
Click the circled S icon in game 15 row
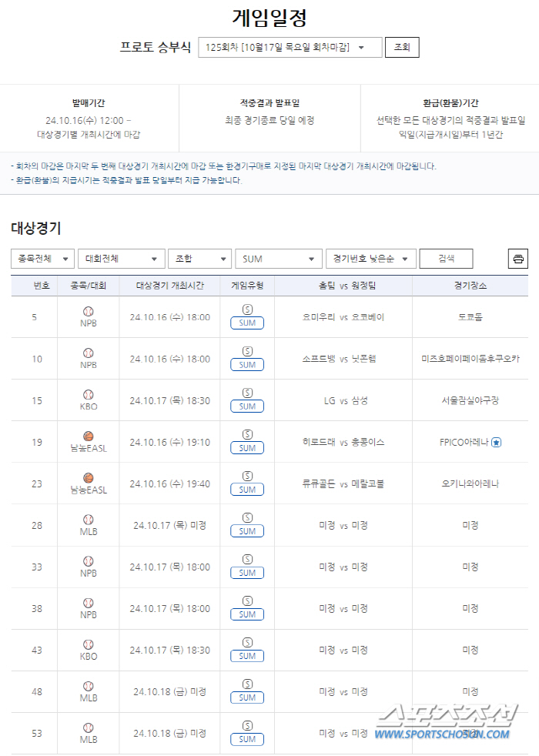[x=247, y=393]
